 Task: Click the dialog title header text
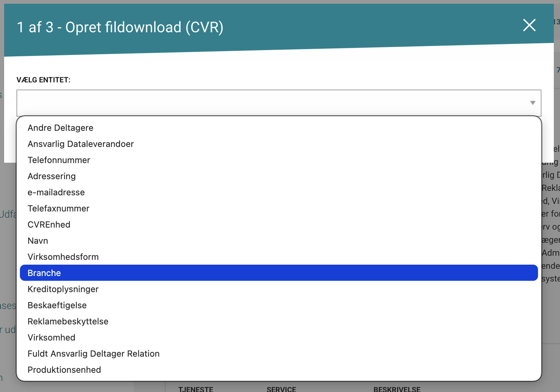tap(120, 27)
